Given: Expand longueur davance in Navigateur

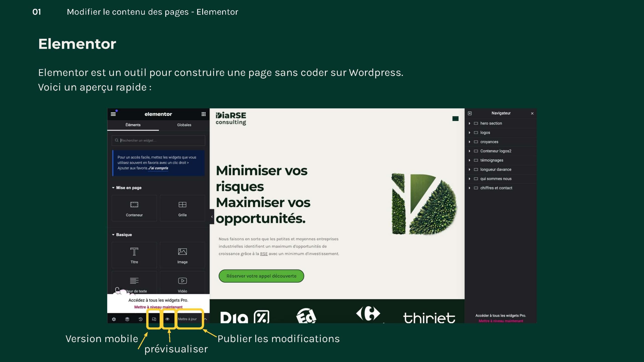Looking at the screenshot, I should (x=469, y=169).
